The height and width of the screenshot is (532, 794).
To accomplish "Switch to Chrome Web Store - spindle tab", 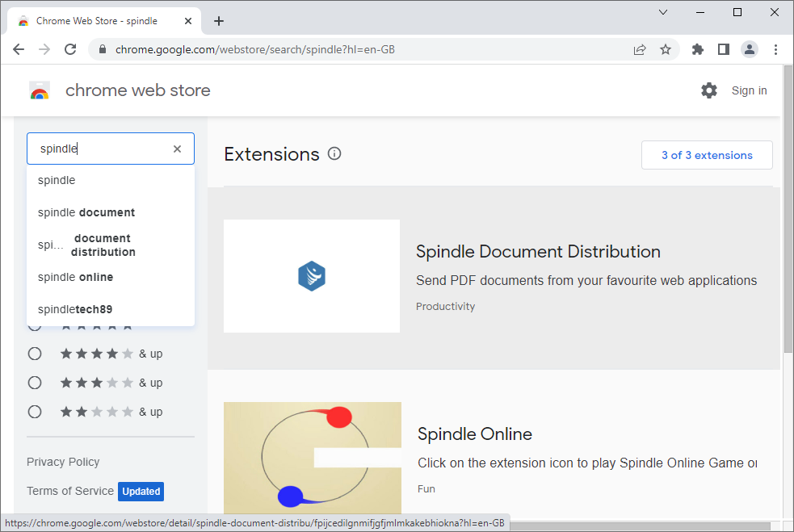I will pyautogui.click(x=104, y=21).
